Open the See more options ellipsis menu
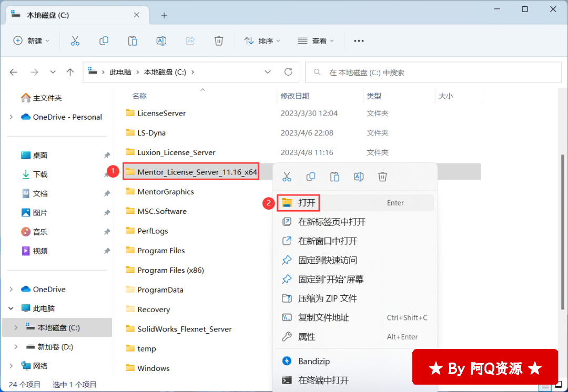 click(359, 41)
